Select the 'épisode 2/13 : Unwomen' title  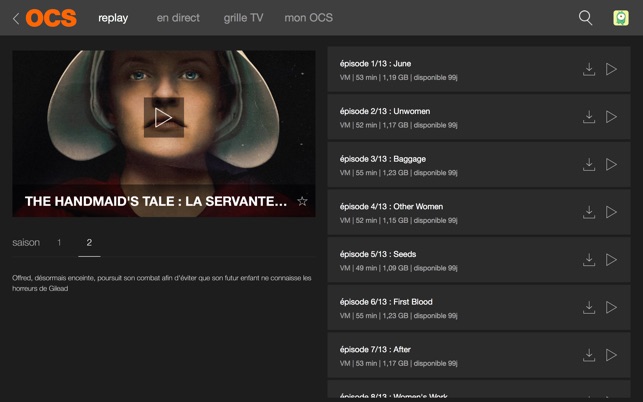[385, 111]
